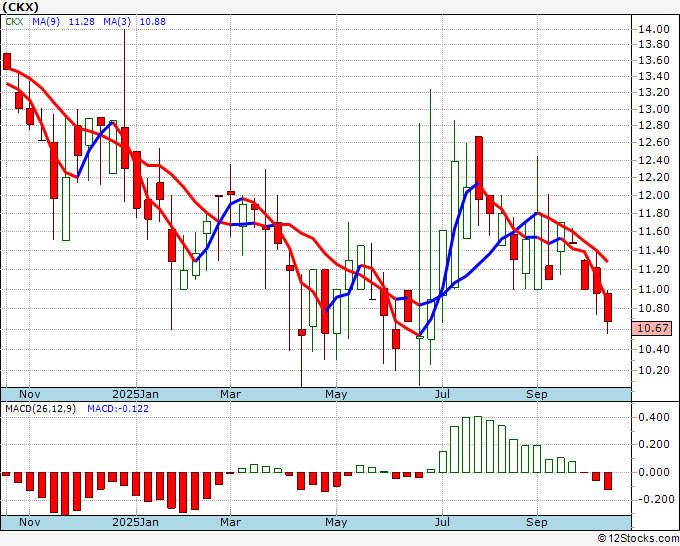
Task: Click the 10.20 price axis label
Action: 653,369
